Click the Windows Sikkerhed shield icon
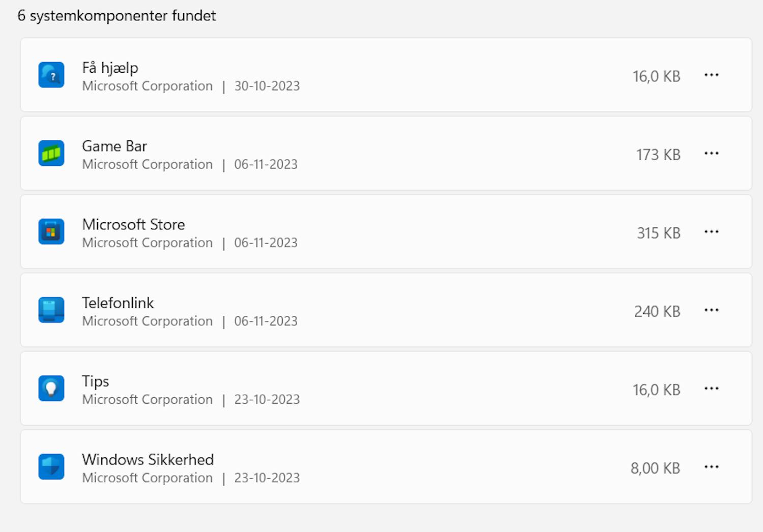 (51, 466)
